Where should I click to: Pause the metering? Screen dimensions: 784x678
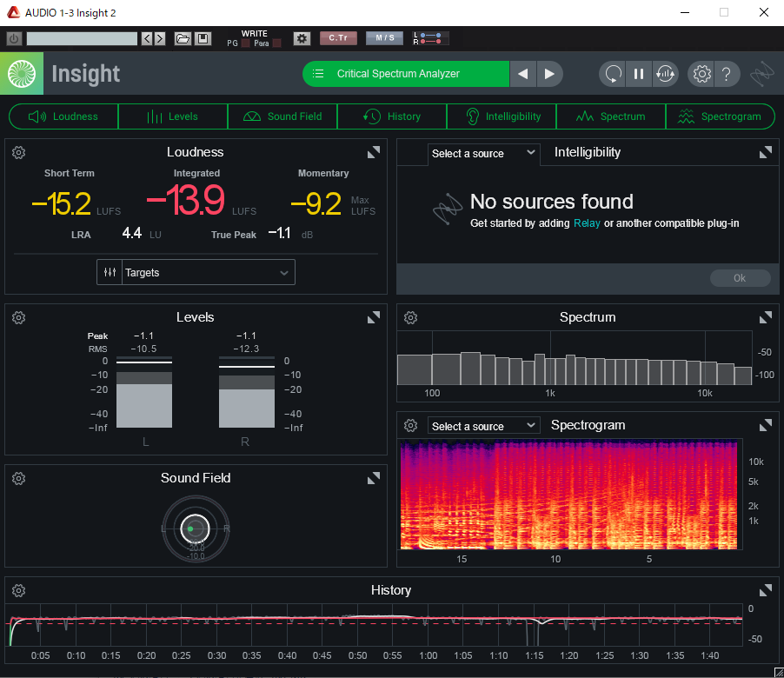(639, 74)
